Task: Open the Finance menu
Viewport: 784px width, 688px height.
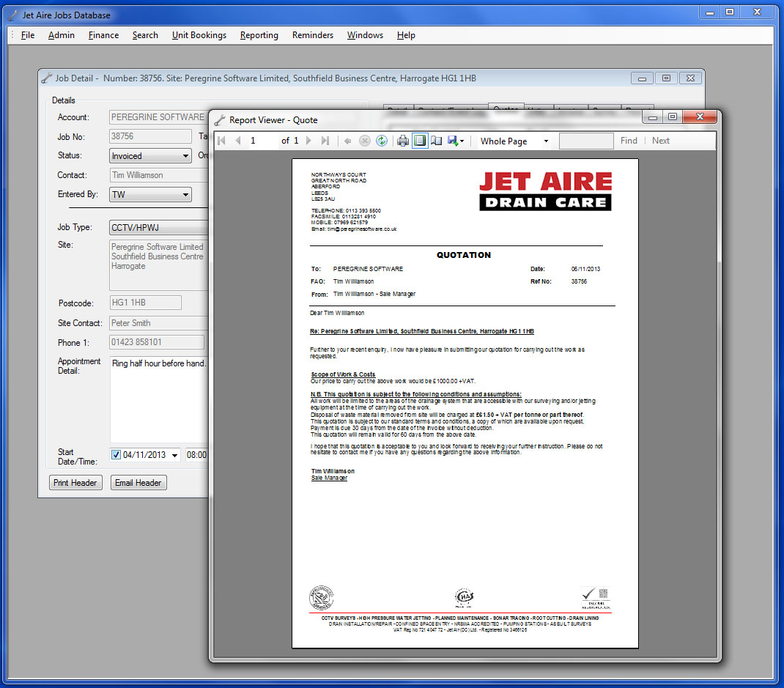Action: pyautogui.click(x=103, y=35)
